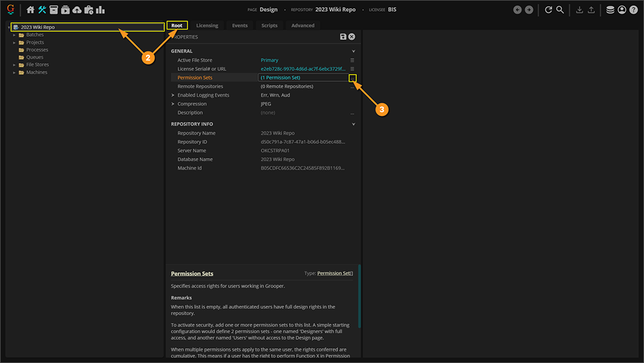The image size is (644, 363).
Task: Click the database stack icon
Action: (610, 10)
